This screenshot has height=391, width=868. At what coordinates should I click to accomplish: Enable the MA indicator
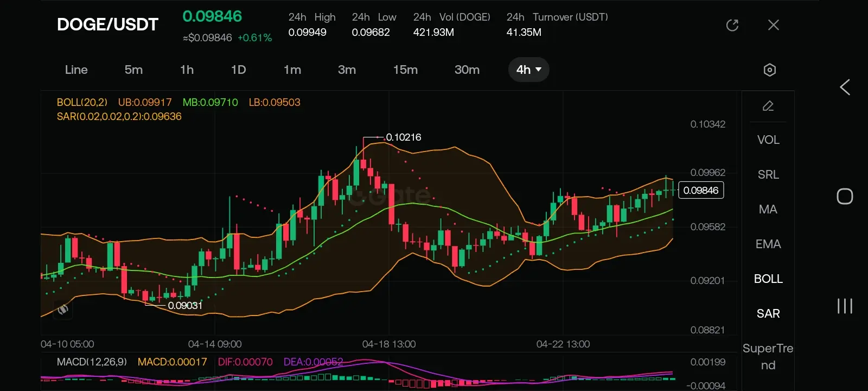pos(768,210)
